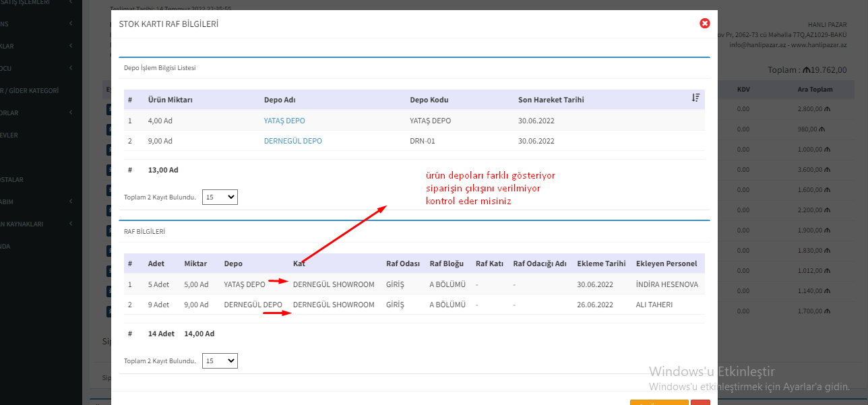Open the sidebar item ending in EVLER

point(9,135)
